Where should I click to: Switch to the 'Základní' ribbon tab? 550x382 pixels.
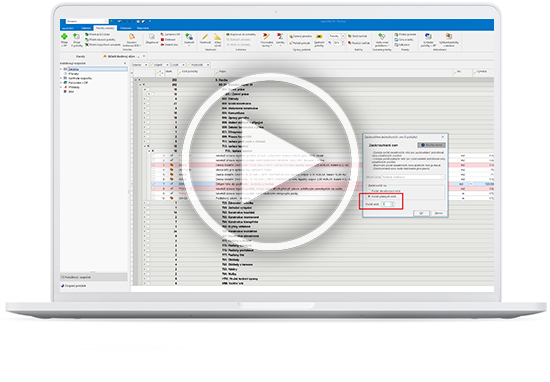[86, 28]
